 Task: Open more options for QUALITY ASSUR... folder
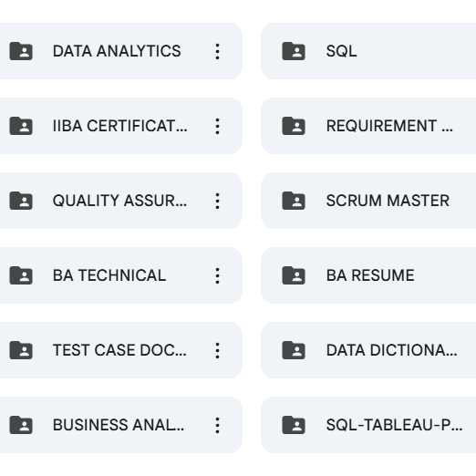pos(217,201)
